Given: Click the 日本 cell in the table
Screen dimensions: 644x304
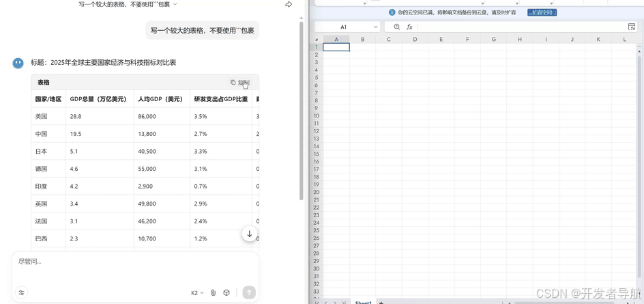Looking at the screenshot, I should coord(48,152).
